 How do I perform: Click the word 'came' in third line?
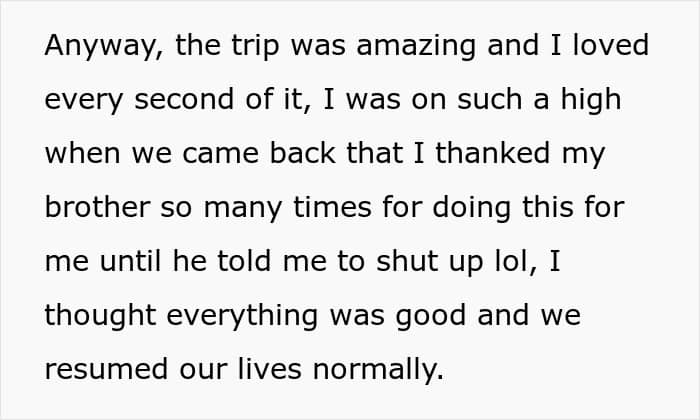tap(221, 154)
